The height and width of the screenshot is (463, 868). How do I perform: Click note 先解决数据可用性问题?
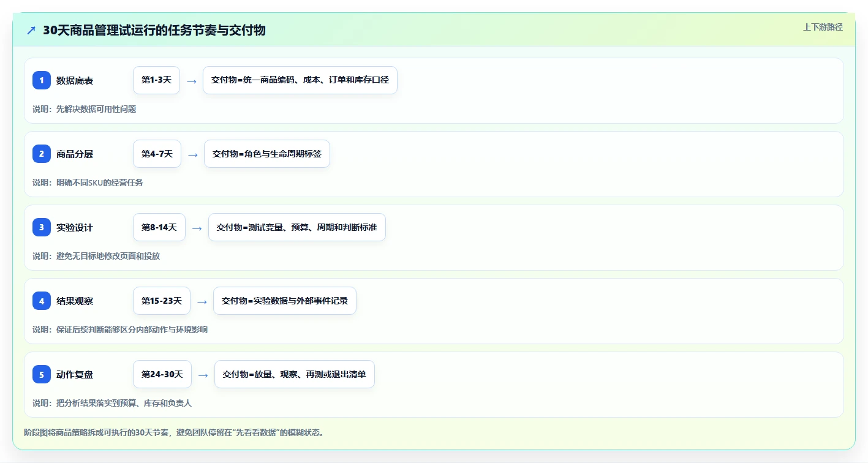[85, 109]
